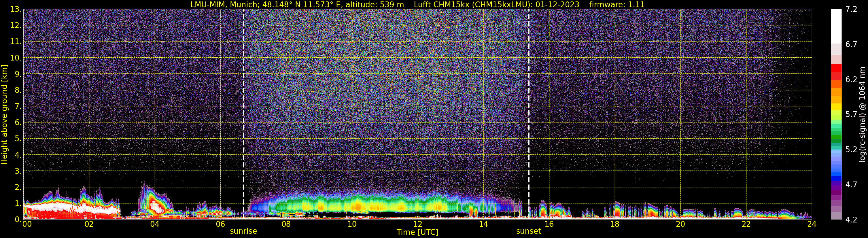Click the height-axis tick label "5."

pos(18,139)
